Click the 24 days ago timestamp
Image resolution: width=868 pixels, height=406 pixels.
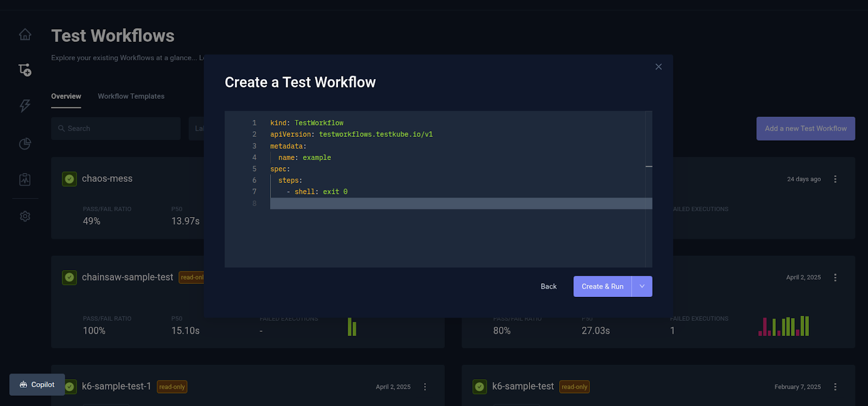pos(804,179)
